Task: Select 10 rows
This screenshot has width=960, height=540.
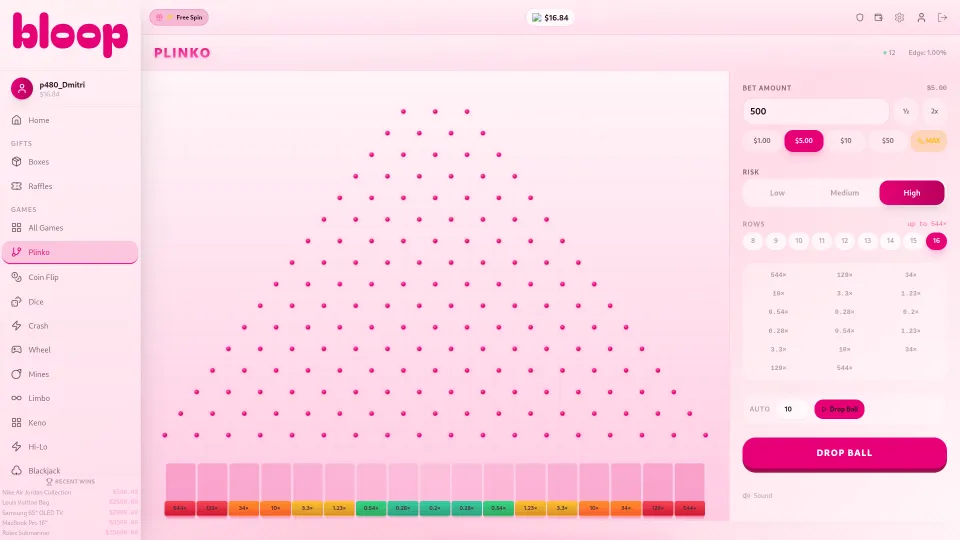Action: pyautogui.click(x=798, y=241)
